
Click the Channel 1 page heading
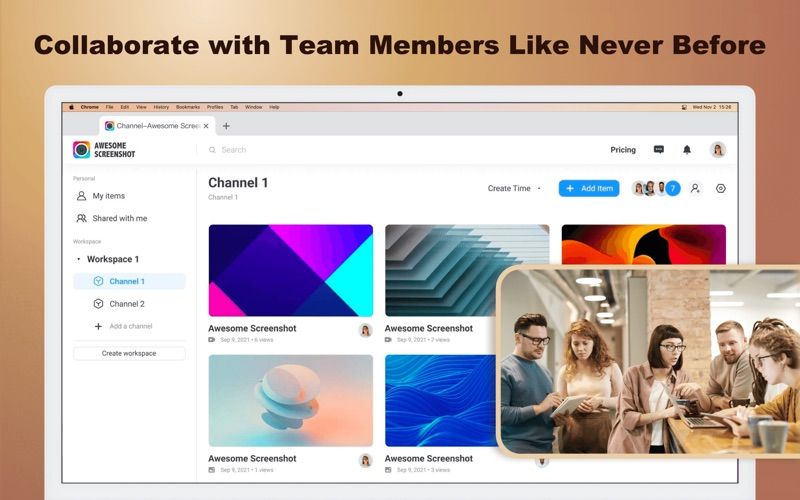[x=238, y=183]
